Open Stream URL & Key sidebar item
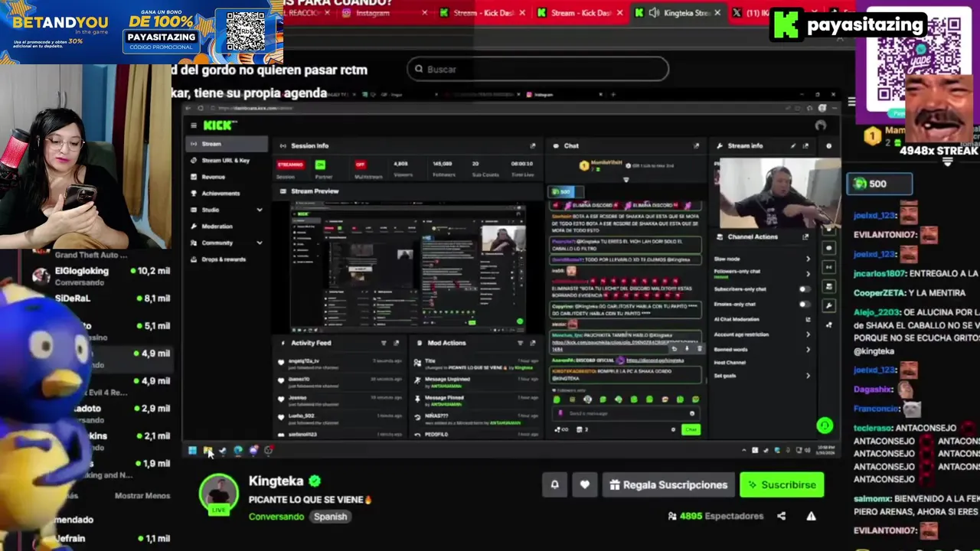This screenshot has height=551, width=980. (227, 161)
